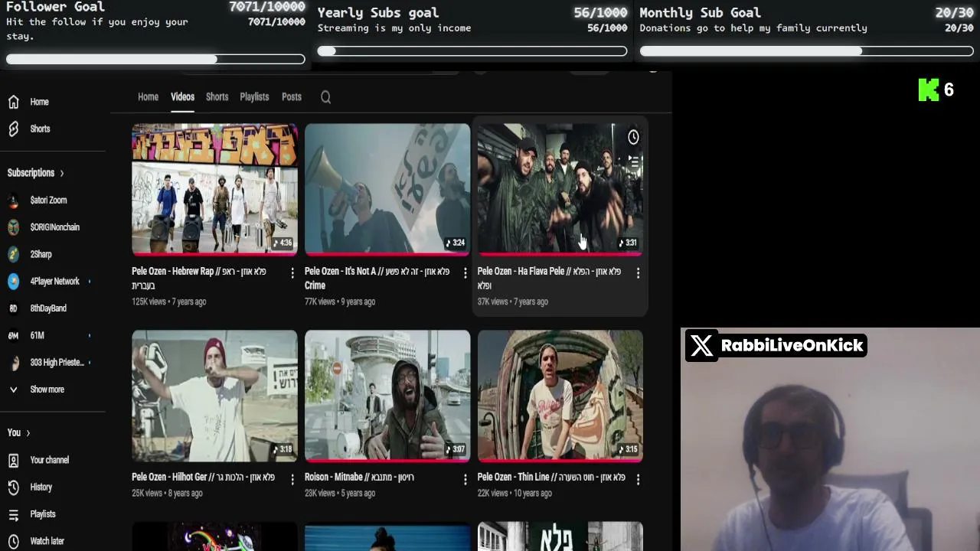
Task: Click the Monthly Sub Goal progress bar
Action: click(807, 51)
